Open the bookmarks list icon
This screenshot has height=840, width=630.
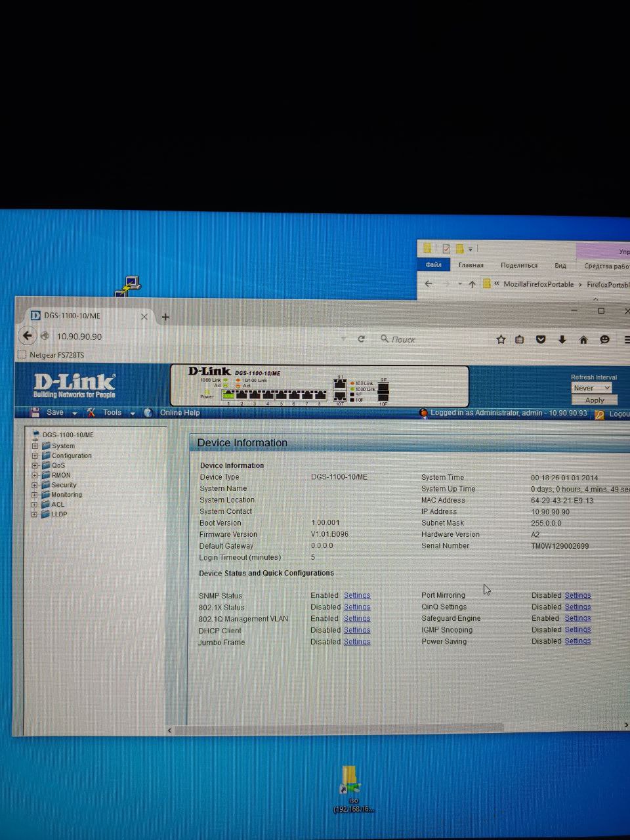[x=520, y=339]
